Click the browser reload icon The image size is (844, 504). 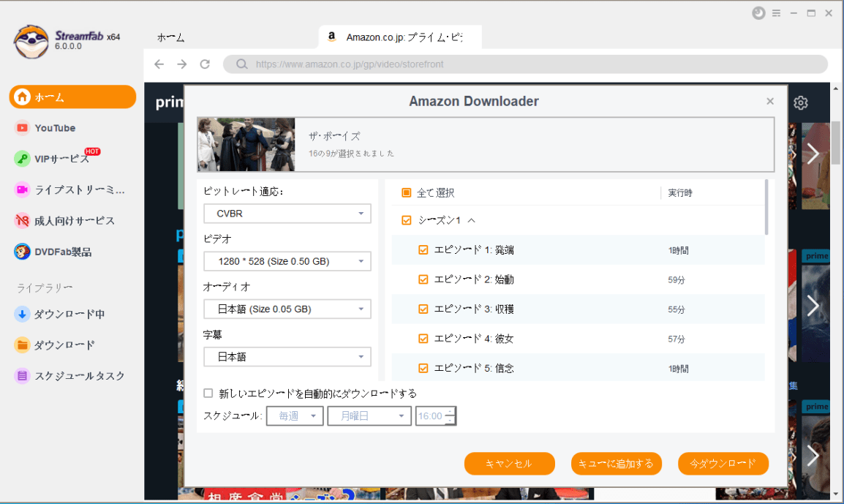(x=206, y=64)
